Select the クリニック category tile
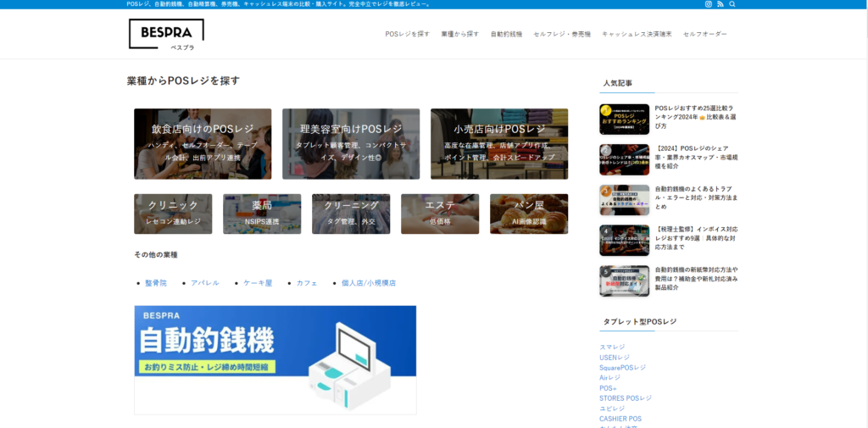 pos(173,214)
